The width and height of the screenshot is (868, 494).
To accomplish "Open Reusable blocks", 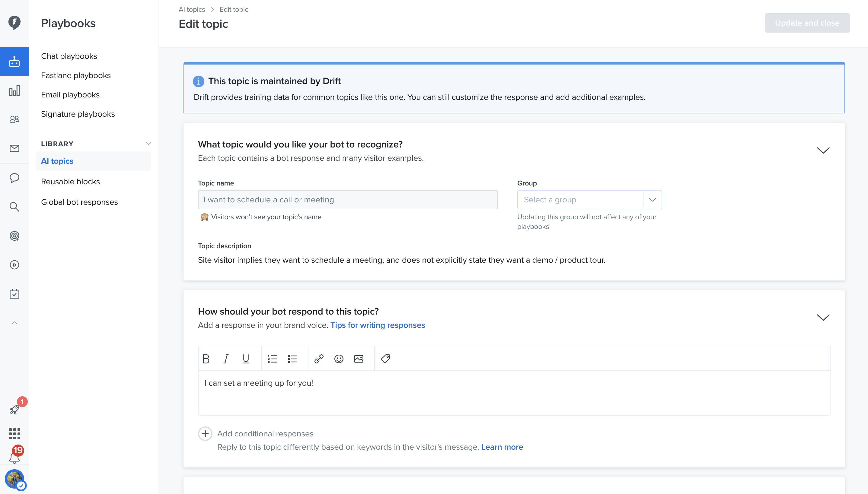I will click(71, 182).
